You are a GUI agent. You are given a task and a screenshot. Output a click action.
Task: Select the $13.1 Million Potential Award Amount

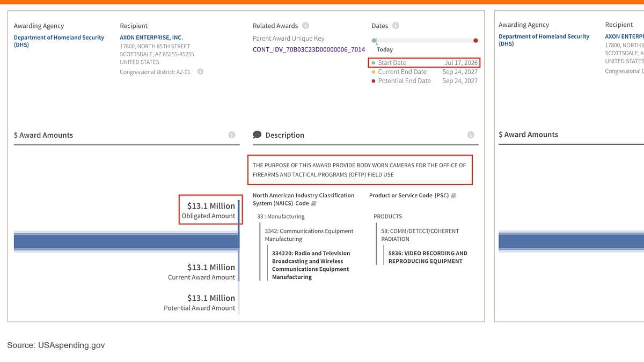click(199, 302)
